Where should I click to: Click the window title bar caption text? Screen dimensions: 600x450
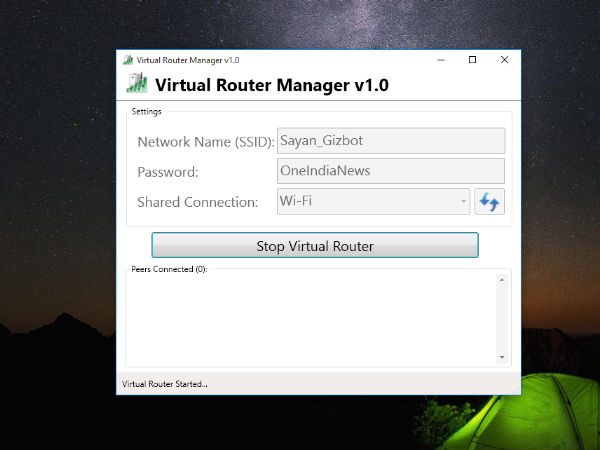(188, 60)
